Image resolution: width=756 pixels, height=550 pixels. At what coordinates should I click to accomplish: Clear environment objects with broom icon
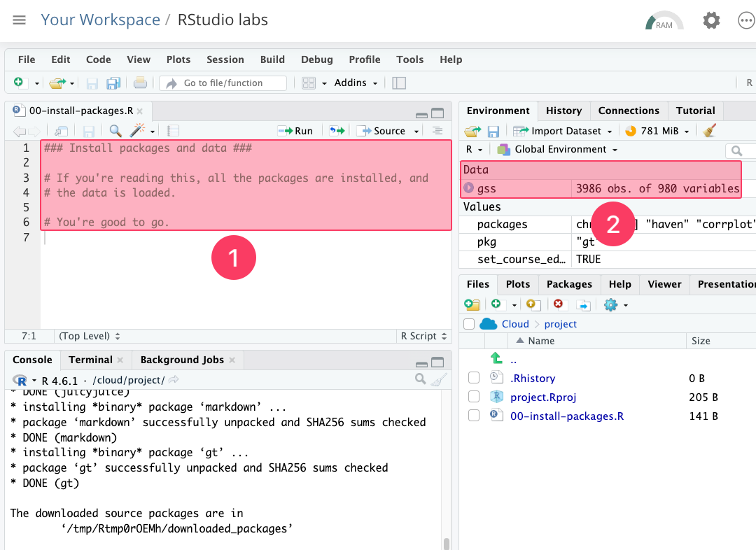(x=709, y=131)
